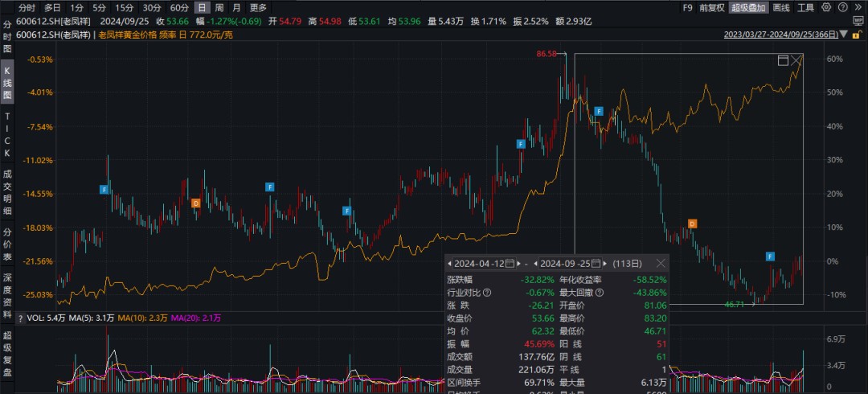This screenshot has width=868, height=394.
Task: Expand the 更多 period options
Action: (x=258, y=7)
